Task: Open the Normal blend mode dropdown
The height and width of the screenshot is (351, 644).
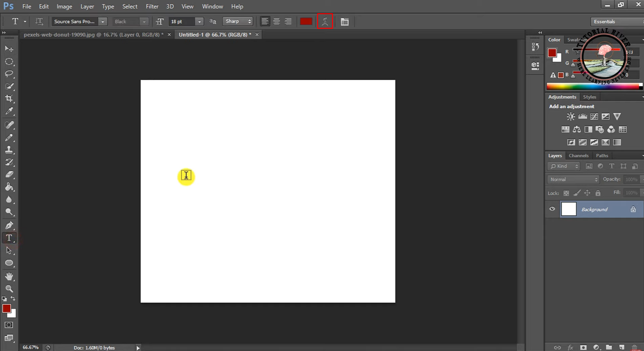Action: click(573, 179)
